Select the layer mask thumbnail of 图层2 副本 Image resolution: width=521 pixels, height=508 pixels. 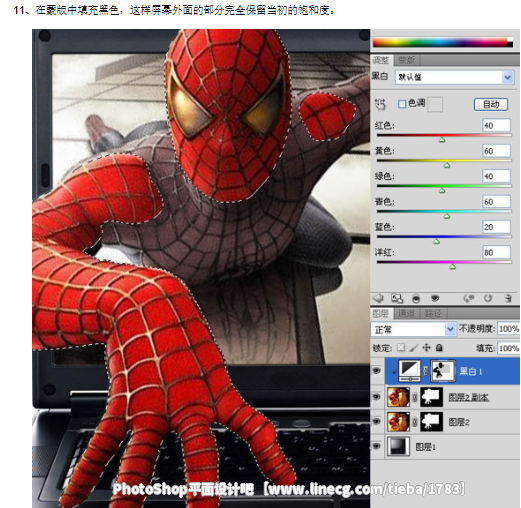[x=432, y=397]
